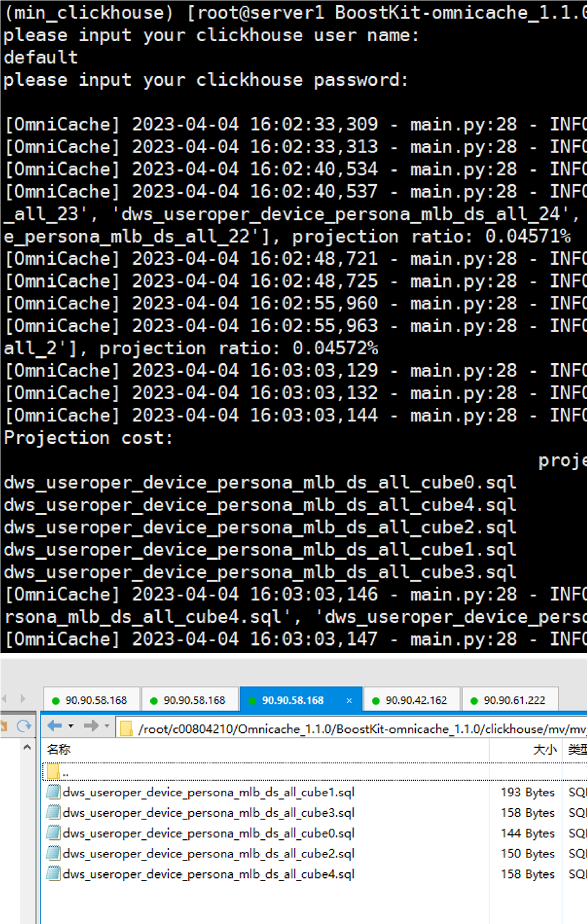Click the folder icon in the path bar

(126, 728)
